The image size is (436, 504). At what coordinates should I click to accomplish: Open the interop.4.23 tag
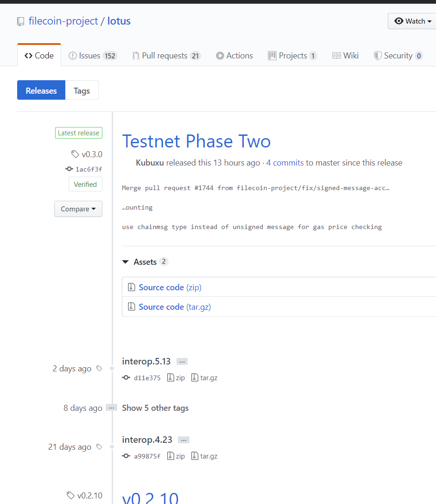[x=147, y=440]
